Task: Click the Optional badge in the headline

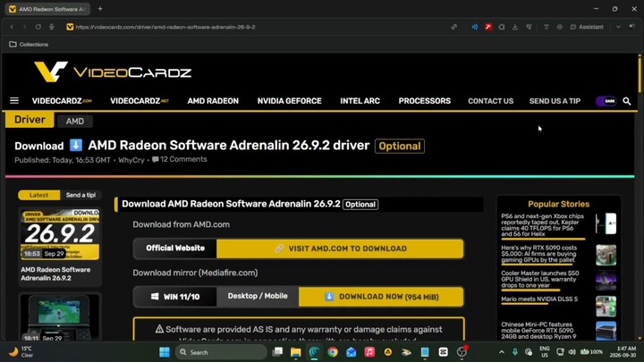Action: tap(400, 146)
